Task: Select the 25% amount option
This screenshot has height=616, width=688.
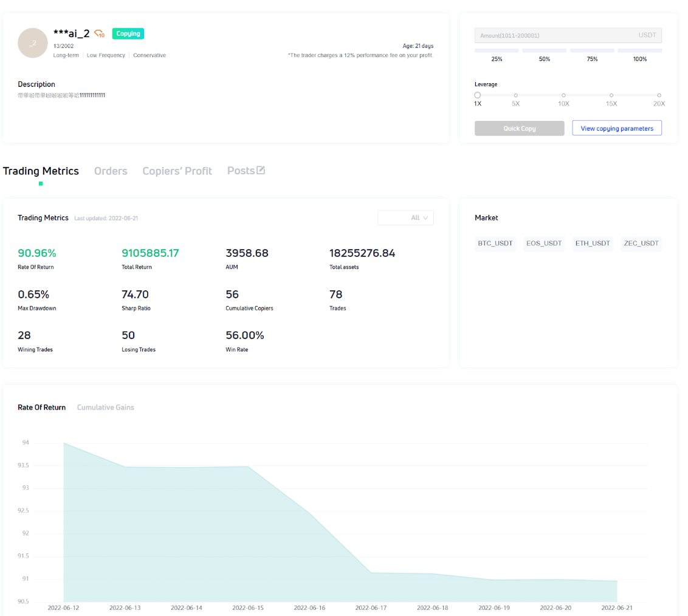Action: [x=497, y=55]
